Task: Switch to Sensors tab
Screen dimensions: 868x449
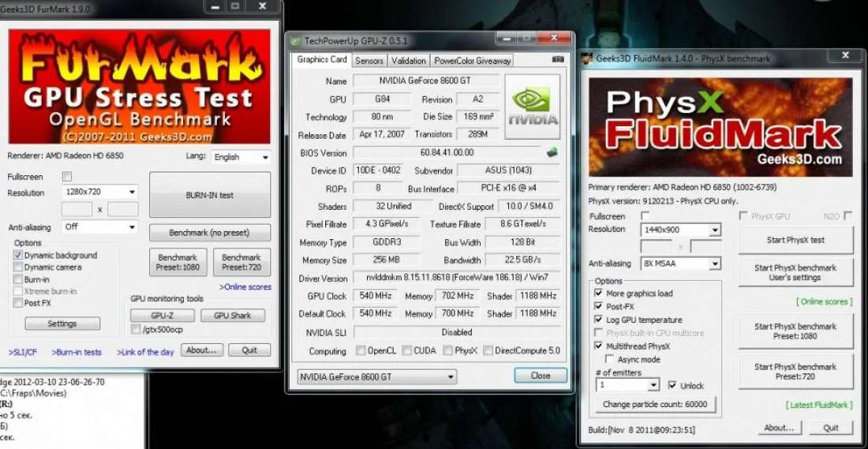Action: click(369, 61)
